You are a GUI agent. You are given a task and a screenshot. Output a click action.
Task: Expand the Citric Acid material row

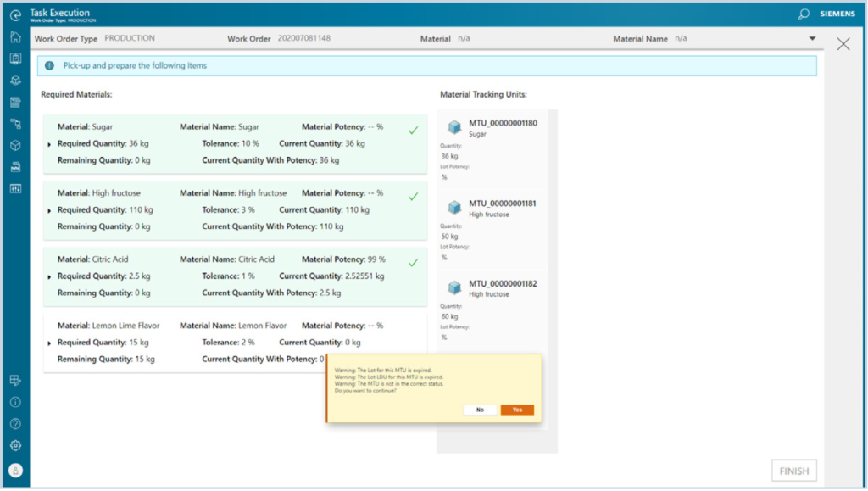click(49, 276)
